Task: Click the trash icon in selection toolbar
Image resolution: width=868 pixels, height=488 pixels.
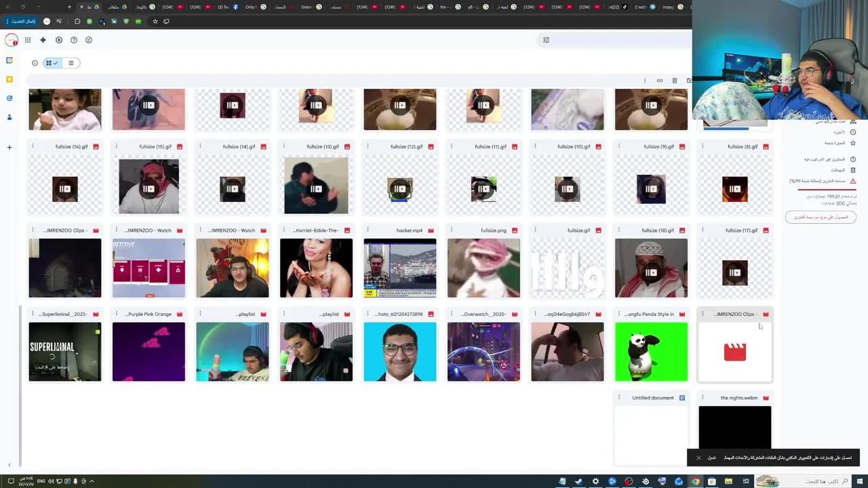Action: point(674,81)
